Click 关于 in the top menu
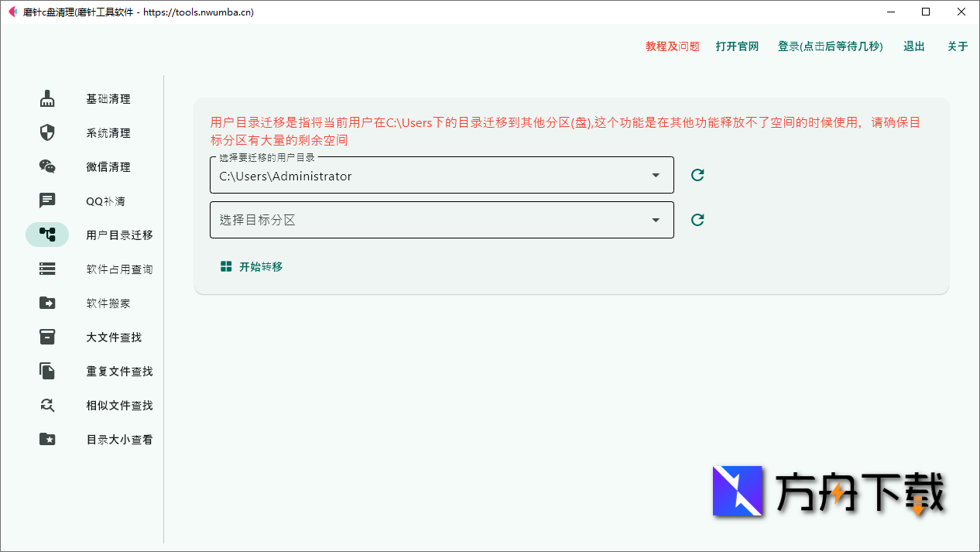The image size is (980, 552). pos(958,46)
